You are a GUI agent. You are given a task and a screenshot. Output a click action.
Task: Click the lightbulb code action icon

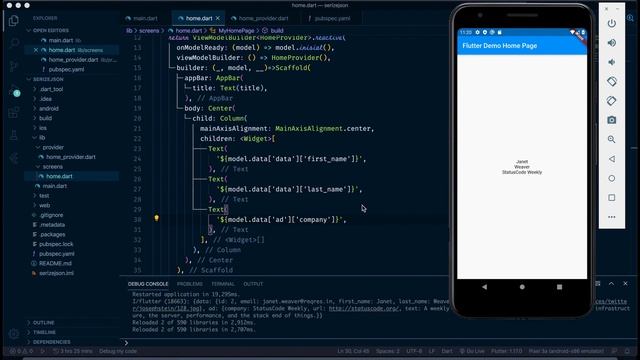[x=156, y=218]
